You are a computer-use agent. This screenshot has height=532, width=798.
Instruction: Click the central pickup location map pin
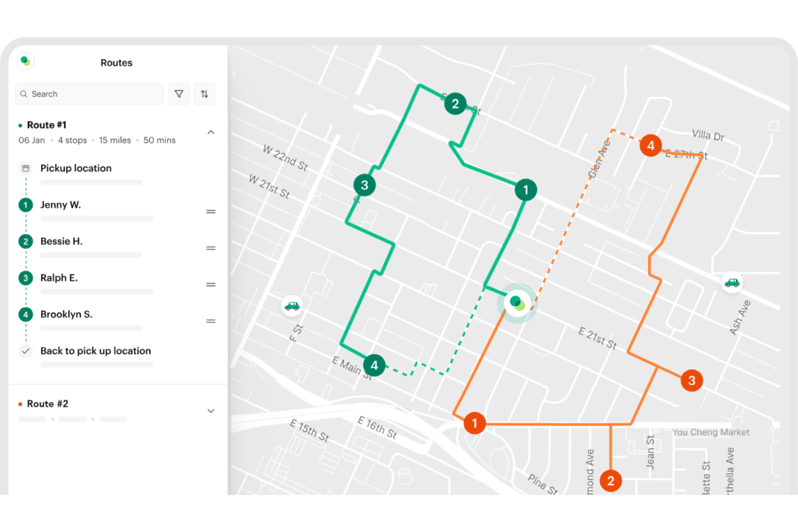click(517, 303)
